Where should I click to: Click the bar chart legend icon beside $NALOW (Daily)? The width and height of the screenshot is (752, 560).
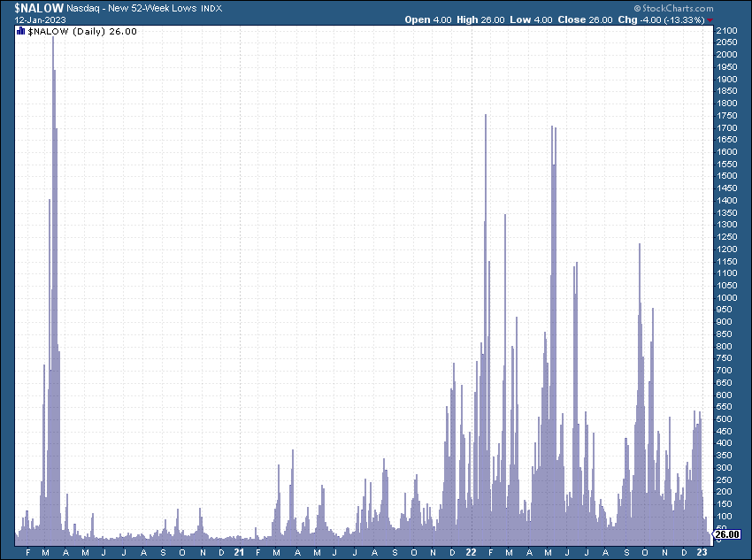pos(20,31)
